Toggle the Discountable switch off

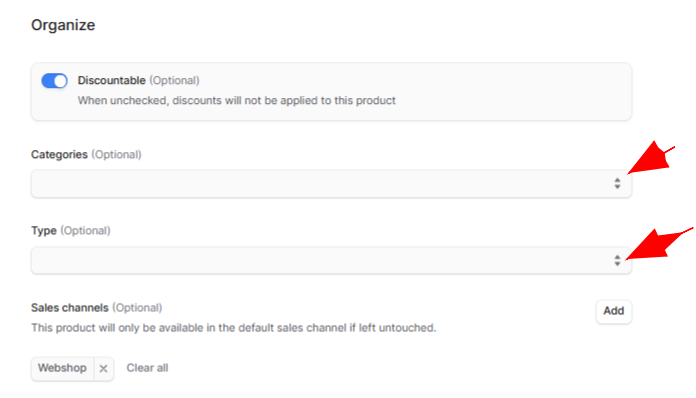click(x=54, y=81)
